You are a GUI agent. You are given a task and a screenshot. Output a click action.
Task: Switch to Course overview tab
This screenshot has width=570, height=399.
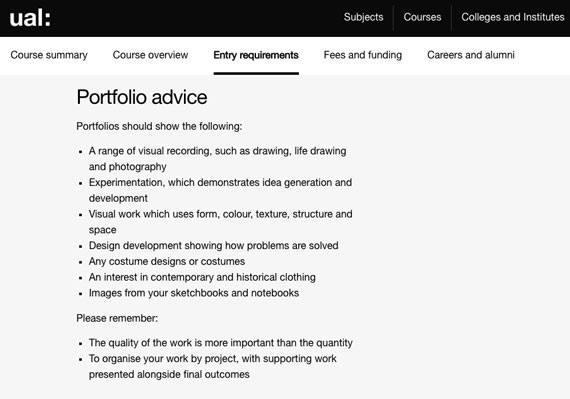pos(150,55)
